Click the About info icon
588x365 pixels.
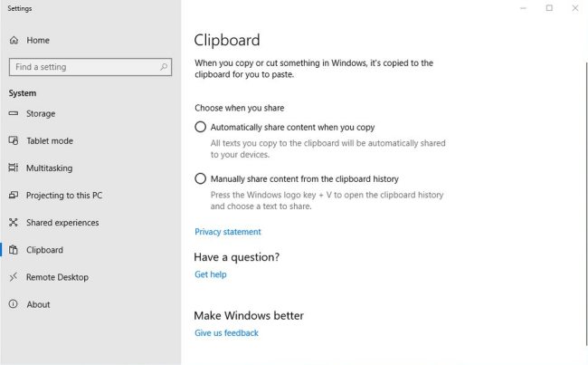coord(14,304)
